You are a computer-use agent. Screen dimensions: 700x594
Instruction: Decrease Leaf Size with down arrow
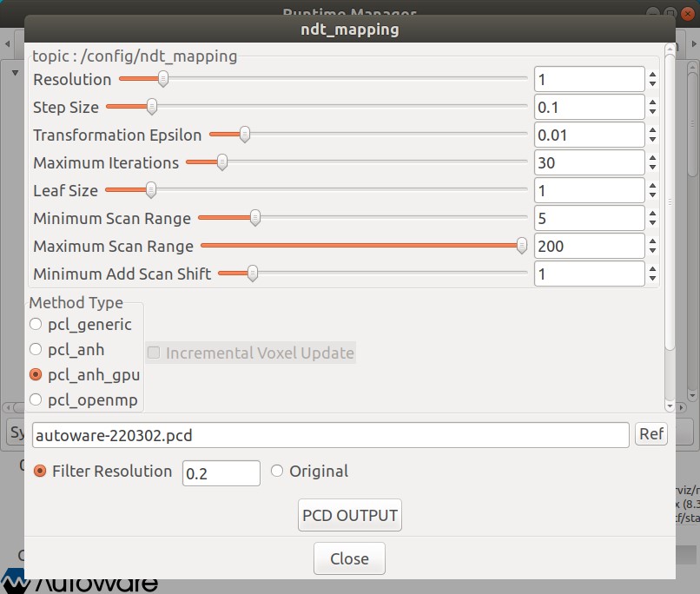(653, 195)
